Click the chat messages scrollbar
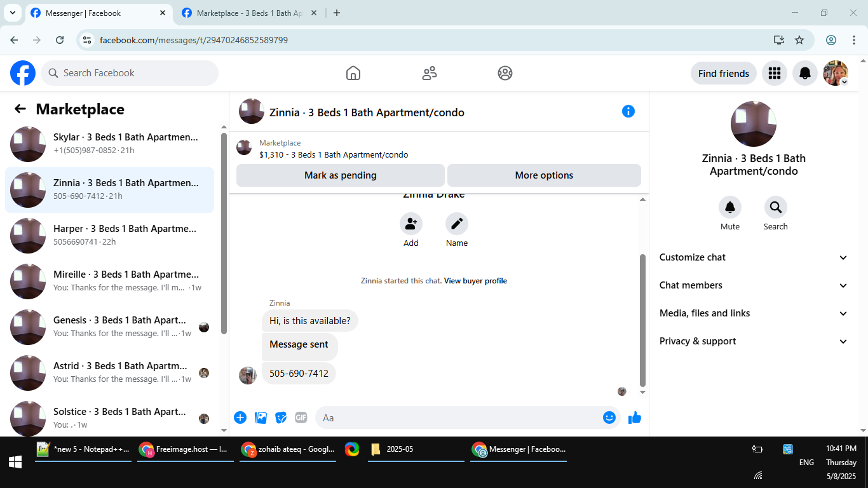The width and height of the screenshot is (868, 488). tap(642, 320)
